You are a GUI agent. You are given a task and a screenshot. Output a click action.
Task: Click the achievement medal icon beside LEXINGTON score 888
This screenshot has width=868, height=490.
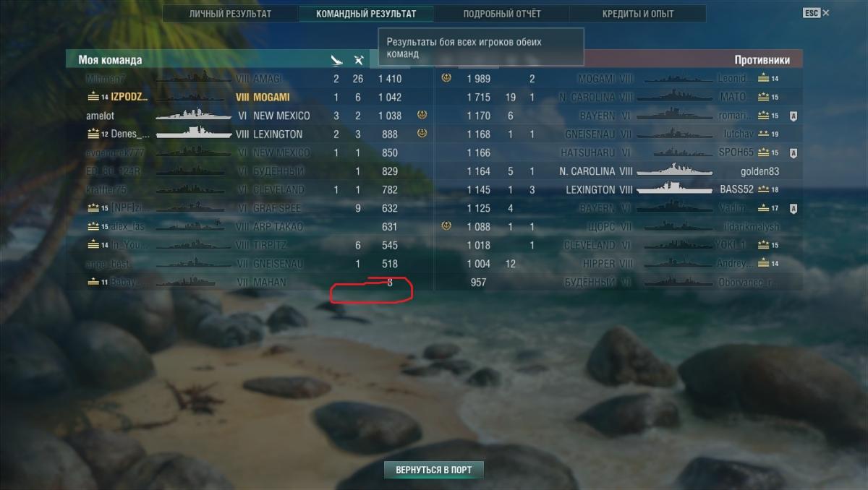pyautogui.click(x=422, y=134)
